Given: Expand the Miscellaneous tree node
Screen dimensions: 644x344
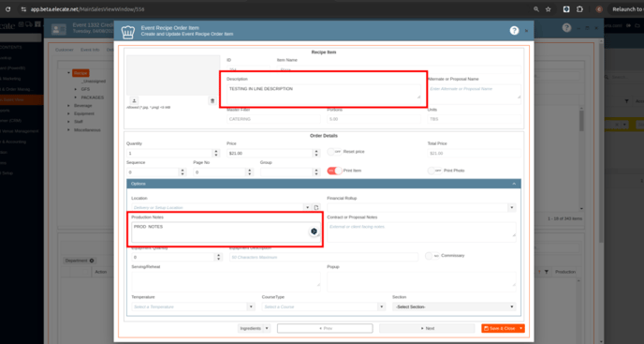Looking at the screenshot, I should [68, 130].
